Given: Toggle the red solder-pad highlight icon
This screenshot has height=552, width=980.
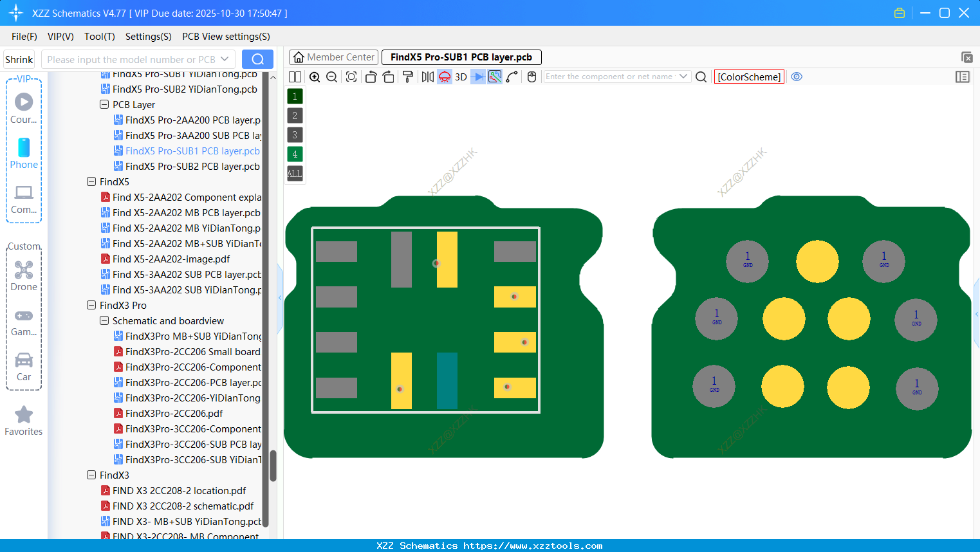Looking at the screenshot, I should point(445,77).
